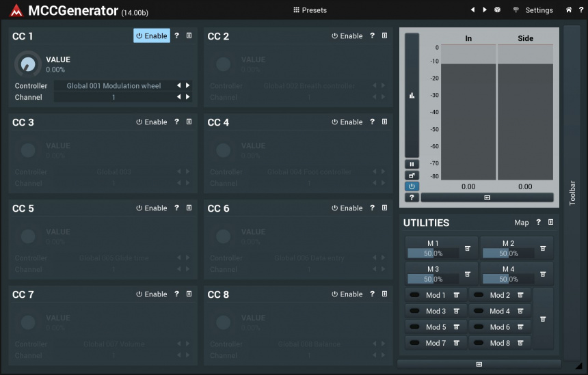
Task: Disable the CC 1 Enable toggle
Action: tap(152, 36)
